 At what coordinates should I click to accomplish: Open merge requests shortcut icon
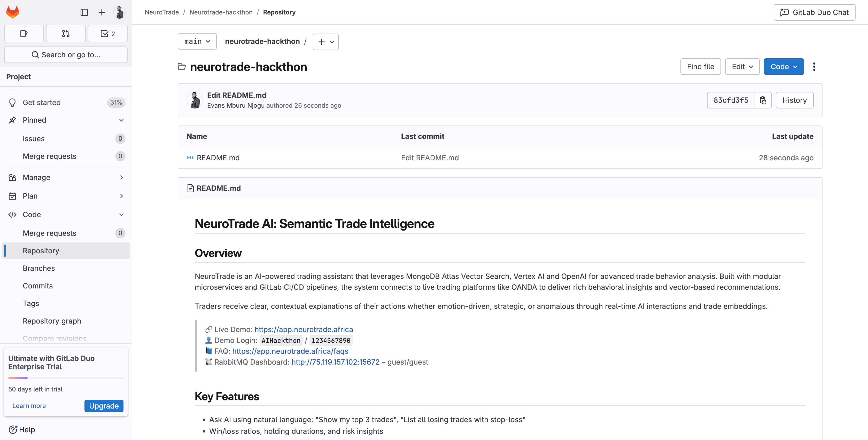(66, 34)
